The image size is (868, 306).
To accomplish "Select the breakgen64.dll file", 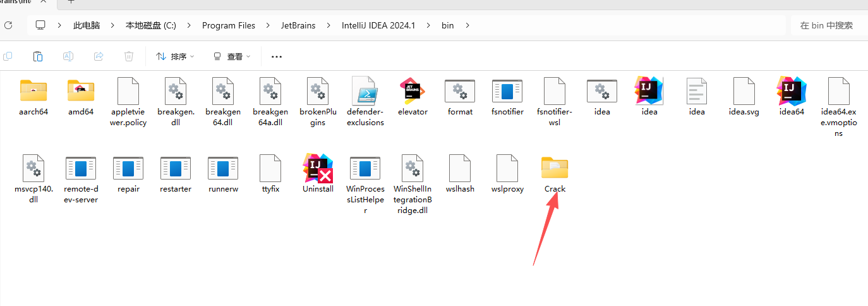I will (x=223, y=102).
